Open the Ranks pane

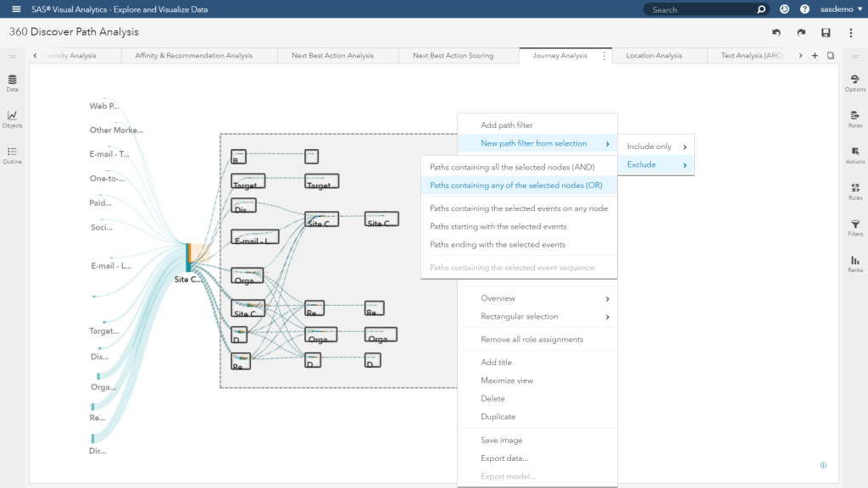click(855, 264)
